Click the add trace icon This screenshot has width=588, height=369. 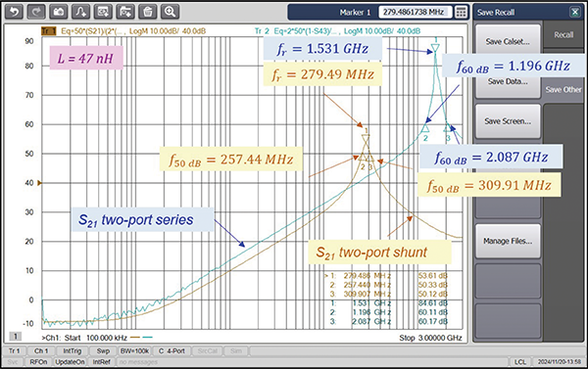coord(80,12)
